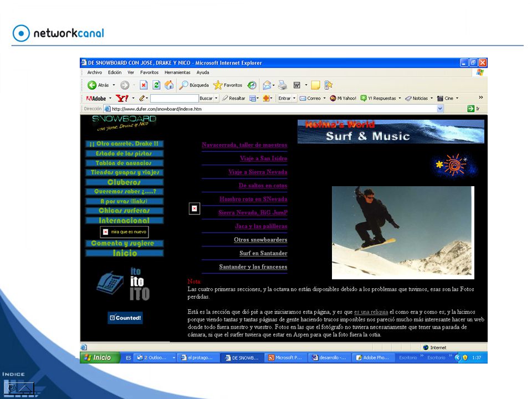
Task: Open the Surf & Music banner
Action: pyautogui.click(x=391, y=132)
